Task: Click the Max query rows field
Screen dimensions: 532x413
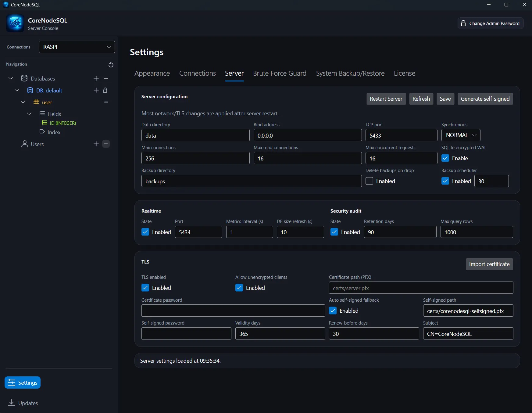Action: coord(477,232)
